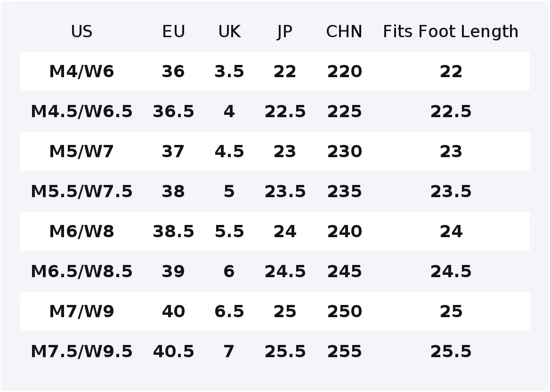The width and height of the screenshot is (550, 392).
Task: Click CHN size 255 cell
Action: coord(344,352)
